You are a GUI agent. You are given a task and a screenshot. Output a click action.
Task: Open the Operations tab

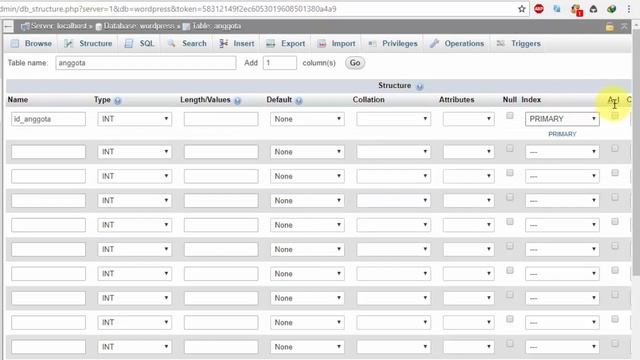click(x=457, y=43)
